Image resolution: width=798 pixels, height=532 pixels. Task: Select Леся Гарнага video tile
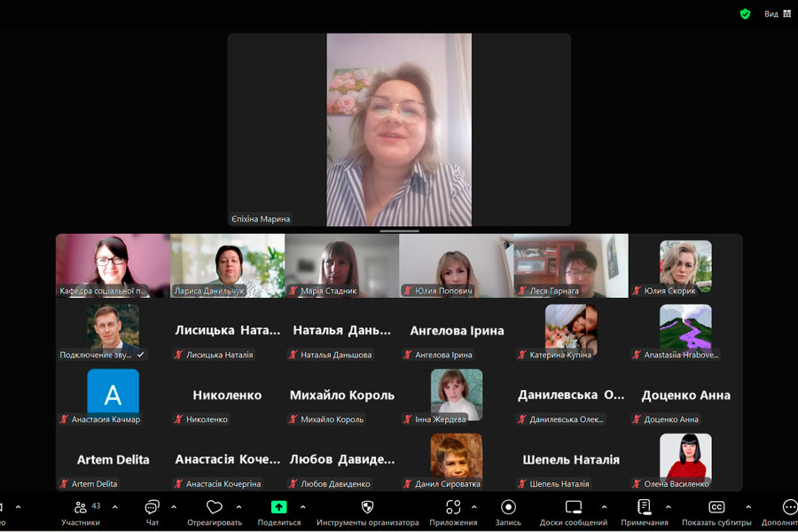coord(571,266)
